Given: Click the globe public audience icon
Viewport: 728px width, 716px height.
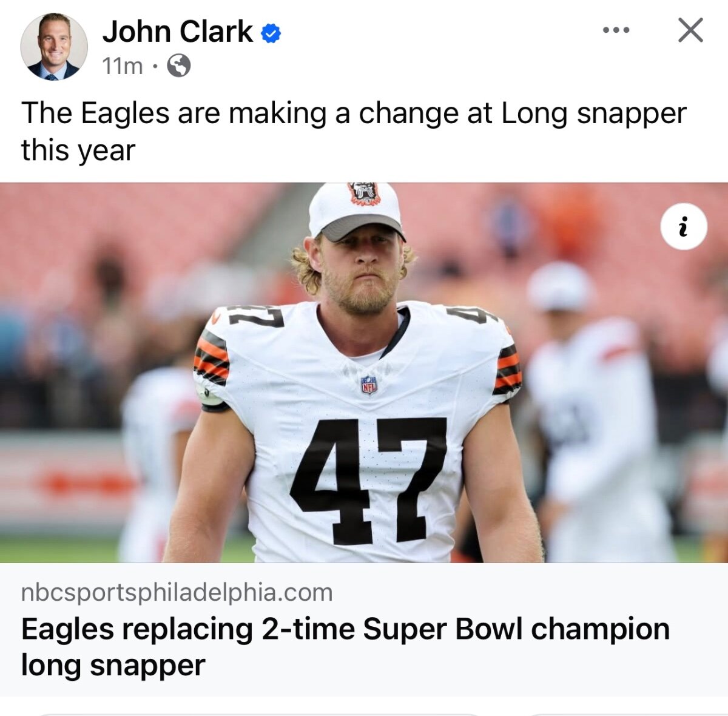Looking at the screenshot, I should point(178,66).
